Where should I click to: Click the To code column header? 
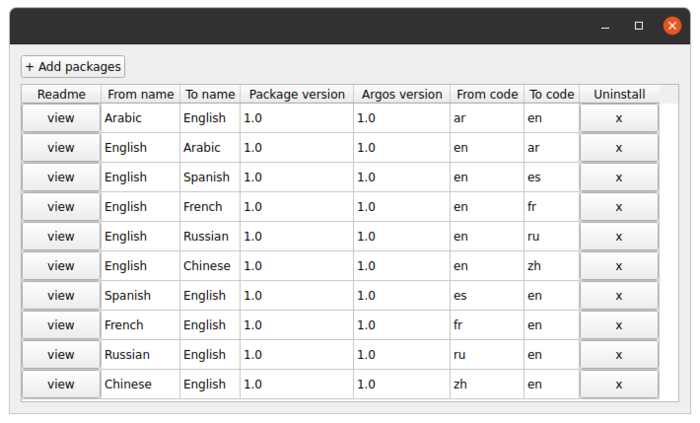tap(551, 94)
